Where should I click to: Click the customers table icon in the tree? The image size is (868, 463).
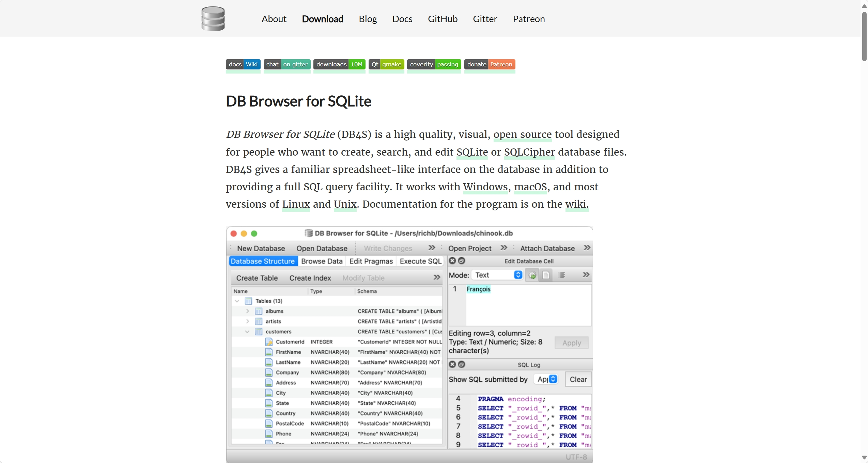point(259,332)
